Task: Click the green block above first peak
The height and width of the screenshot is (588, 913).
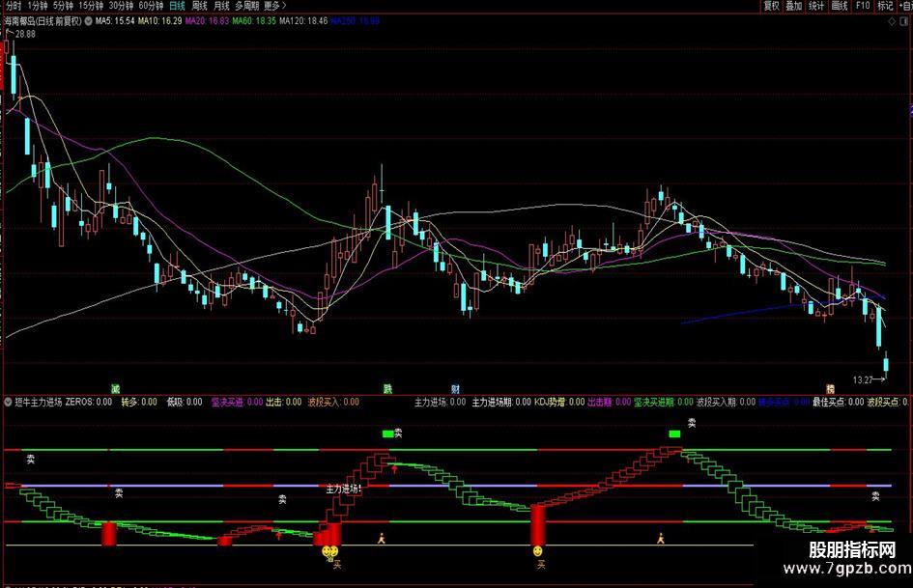Action: point(387,434)
